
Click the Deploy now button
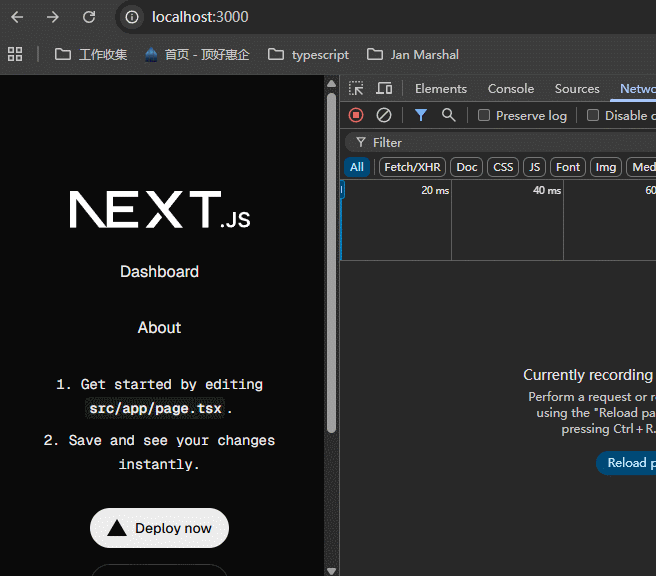[159, 528]
